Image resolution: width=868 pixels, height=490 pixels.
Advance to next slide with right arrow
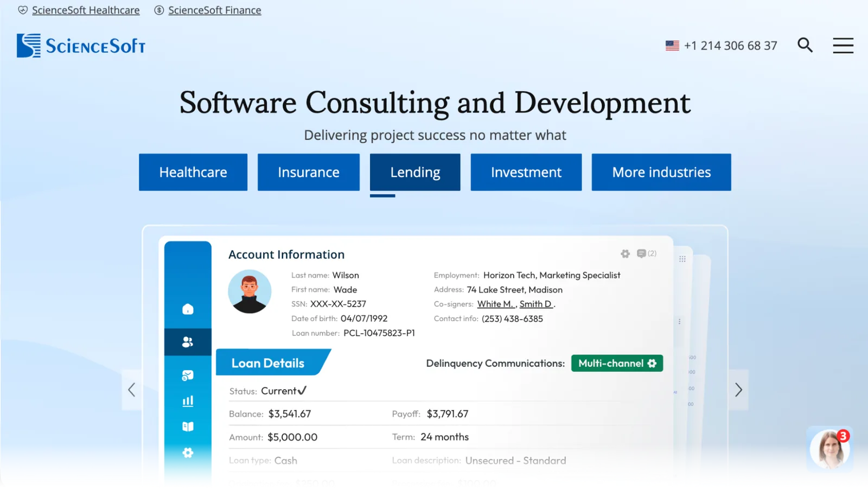(738, 390)
